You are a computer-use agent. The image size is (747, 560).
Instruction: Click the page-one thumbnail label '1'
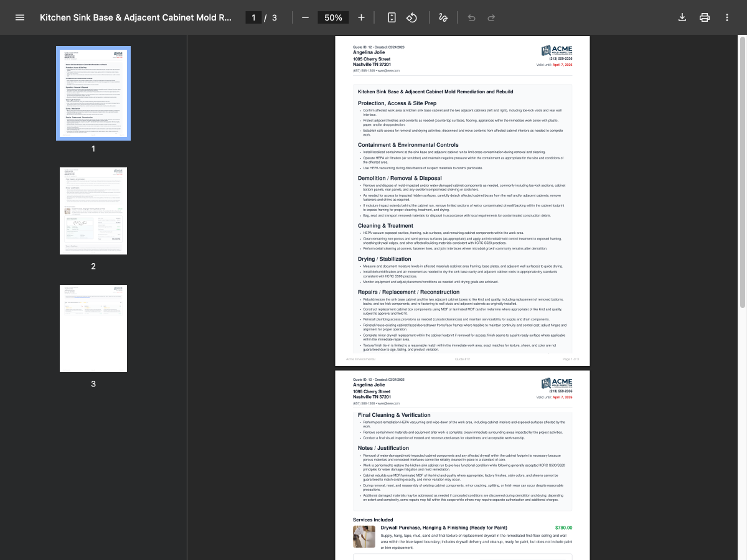[93, 149]
